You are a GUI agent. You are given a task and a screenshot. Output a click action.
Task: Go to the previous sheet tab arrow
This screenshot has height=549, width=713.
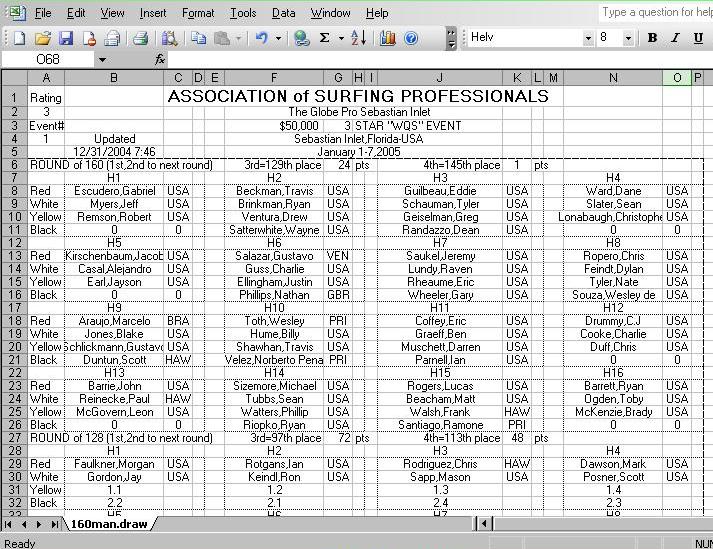click(x=24, y=524)
